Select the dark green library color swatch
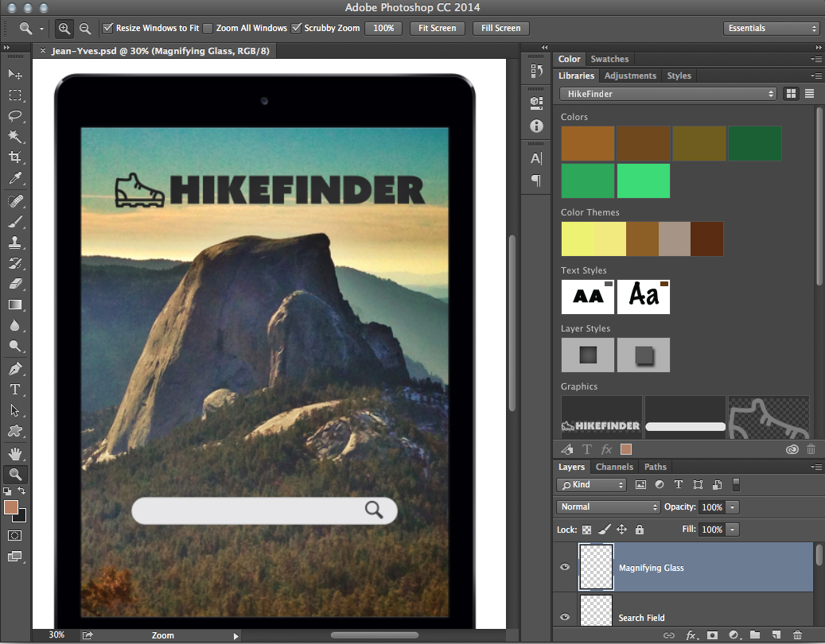This screenshot has height=644, width=825. click(x=754, y=143)
